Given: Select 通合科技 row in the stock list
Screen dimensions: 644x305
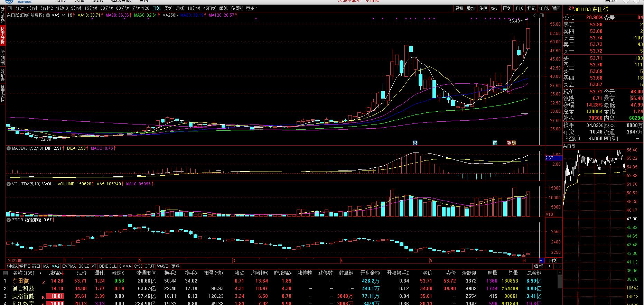Looking at the screenshot, I should point(24,288).
